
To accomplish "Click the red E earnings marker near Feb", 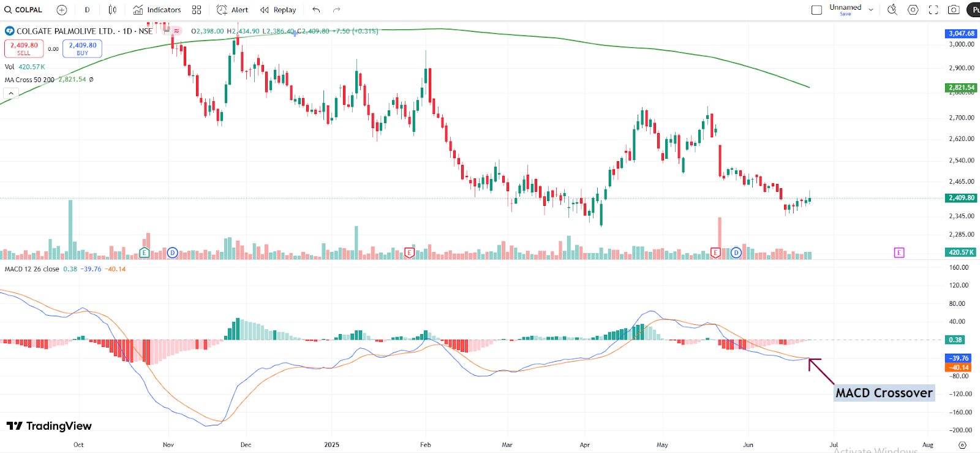I will tap(409, 253).
